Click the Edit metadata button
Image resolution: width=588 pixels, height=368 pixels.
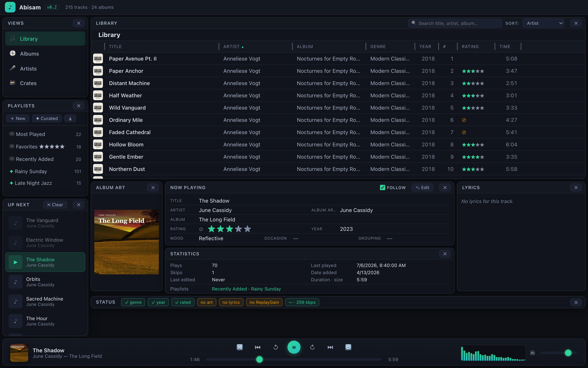tap(422, 187)
